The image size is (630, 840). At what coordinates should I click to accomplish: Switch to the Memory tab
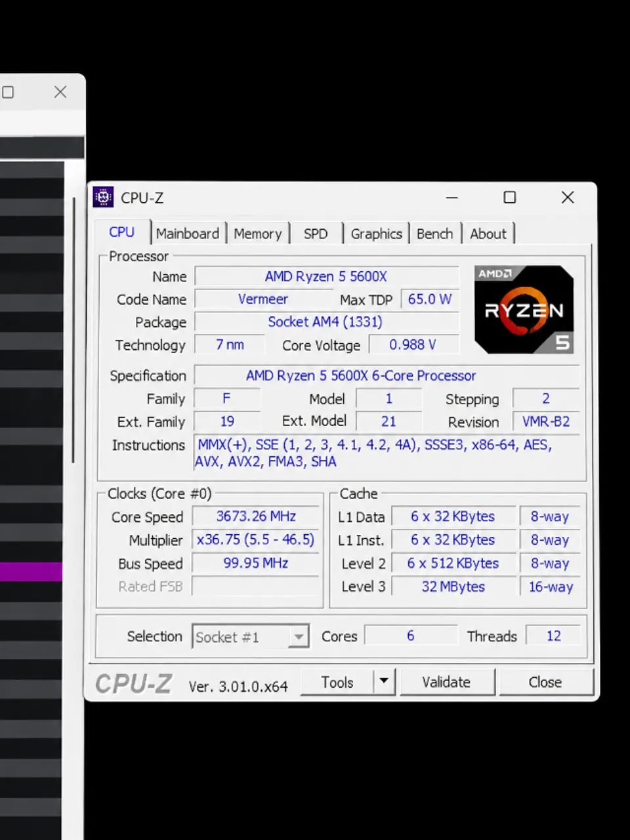(257, 234)
